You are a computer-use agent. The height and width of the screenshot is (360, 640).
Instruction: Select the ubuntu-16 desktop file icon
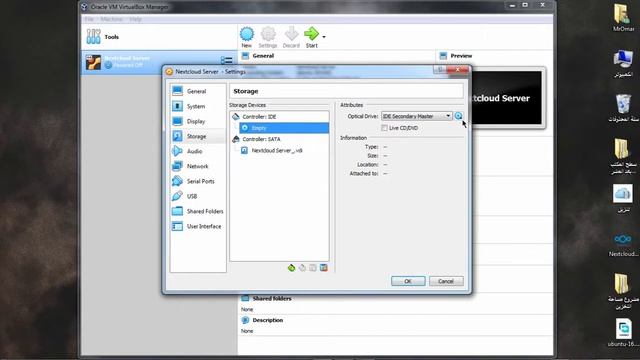(x=623, y=333)
